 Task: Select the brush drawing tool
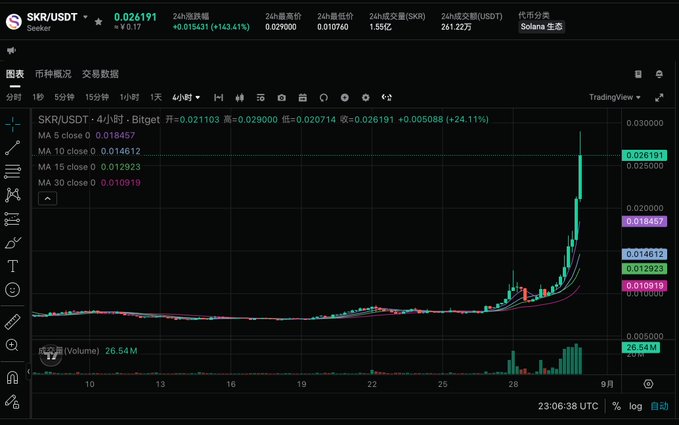[13, 243]
